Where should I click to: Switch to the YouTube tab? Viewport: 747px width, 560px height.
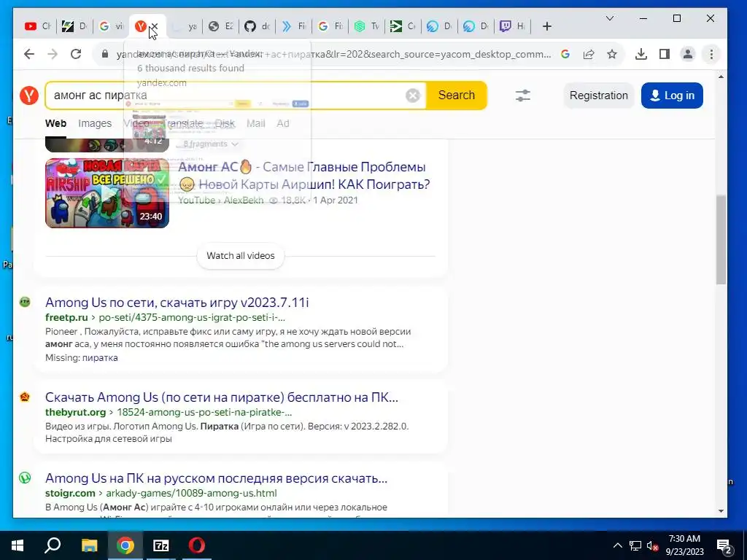tap(37, 26)
